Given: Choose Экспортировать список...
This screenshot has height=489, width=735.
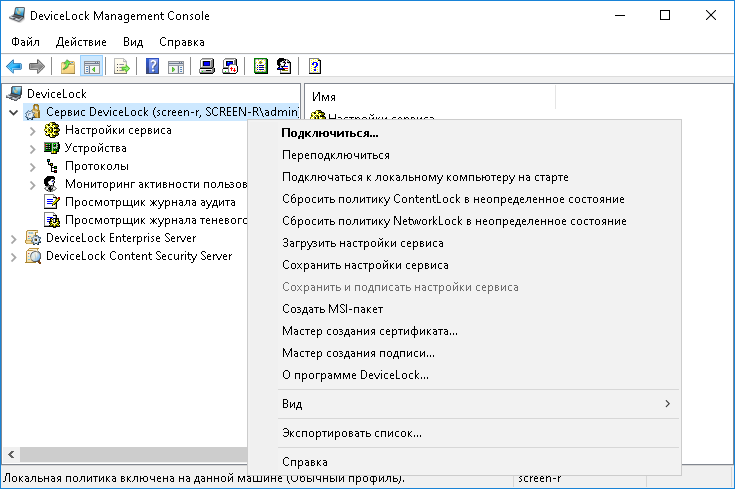Looking at the screenshot, I should tap(464, 433).
